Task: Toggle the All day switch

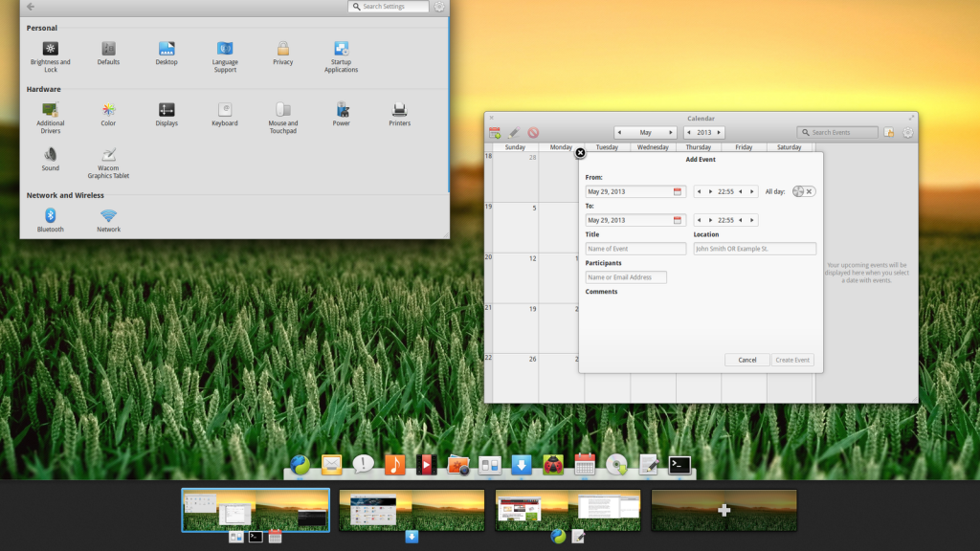Action: [x=804, y=191]
